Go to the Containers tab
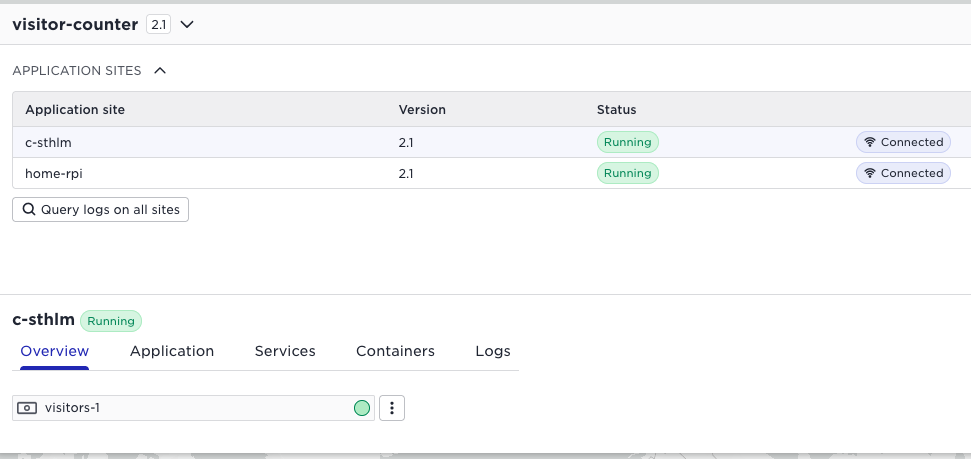The height and width of the screenshot is (459, 971). click(395, 351)
